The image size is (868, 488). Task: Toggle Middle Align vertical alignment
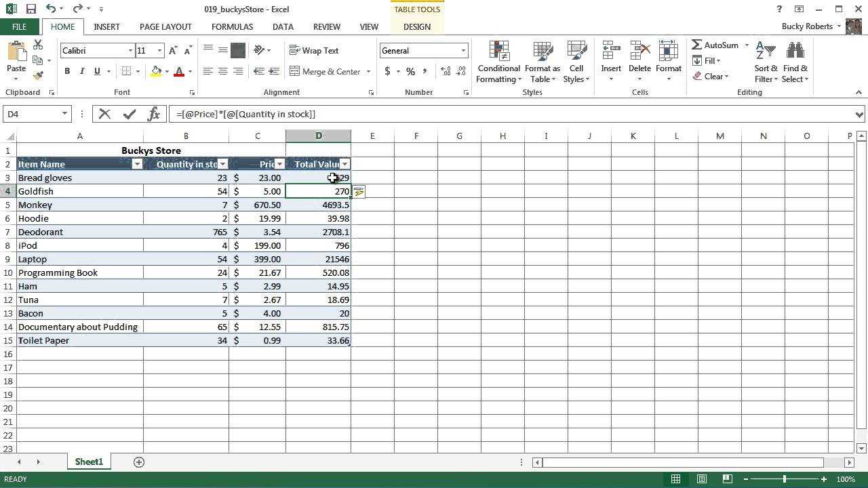[x=222, y=50]
